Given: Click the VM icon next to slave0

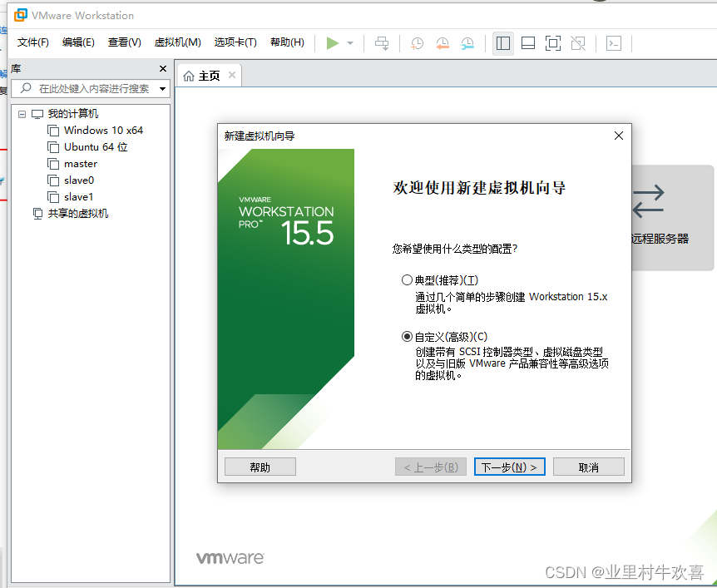Looking at the screenshot, I should click(53, 180).
